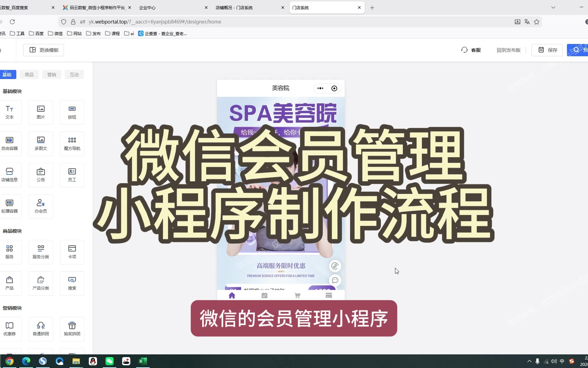Viewport: 588px width, 368px height.
Task: Open the 营销 tab
Action: [x=52, y=75]
